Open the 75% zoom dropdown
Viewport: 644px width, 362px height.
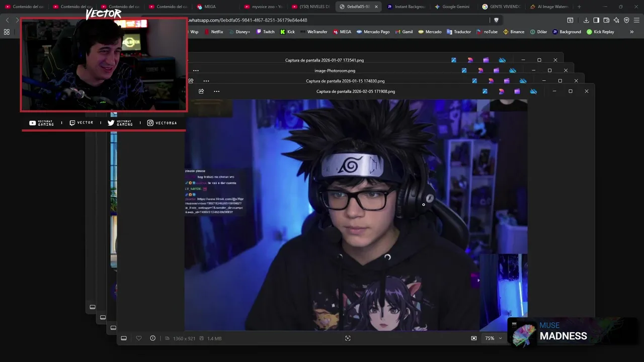tap(494, 338)
